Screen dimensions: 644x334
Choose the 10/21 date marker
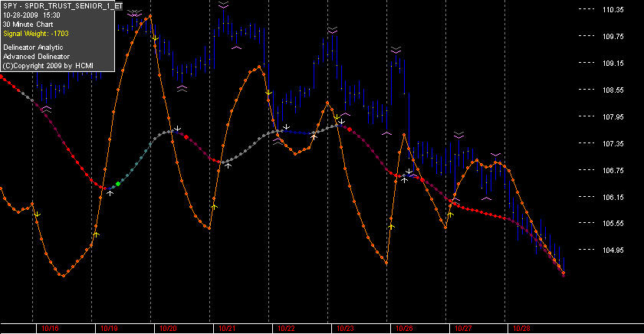(x=227, y=329)
